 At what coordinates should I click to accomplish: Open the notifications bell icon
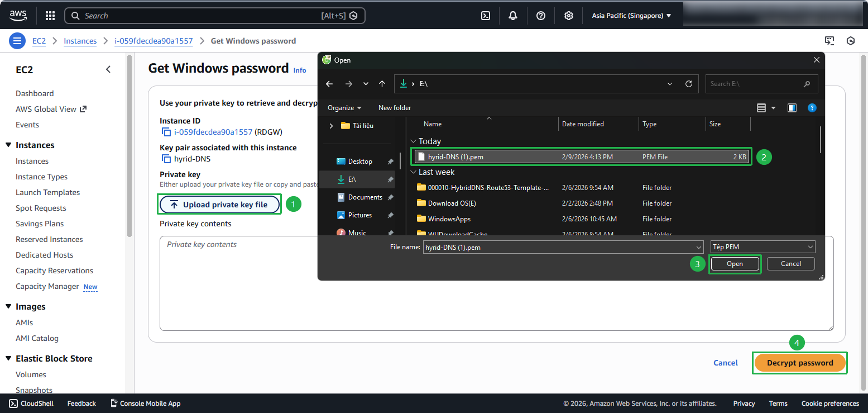pos(513,16)
